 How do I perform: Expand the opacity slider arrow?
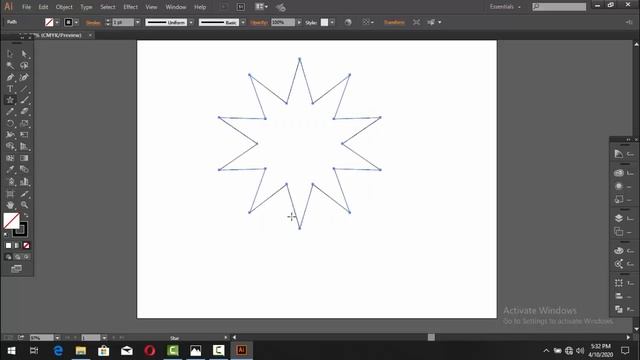[299, 22]
